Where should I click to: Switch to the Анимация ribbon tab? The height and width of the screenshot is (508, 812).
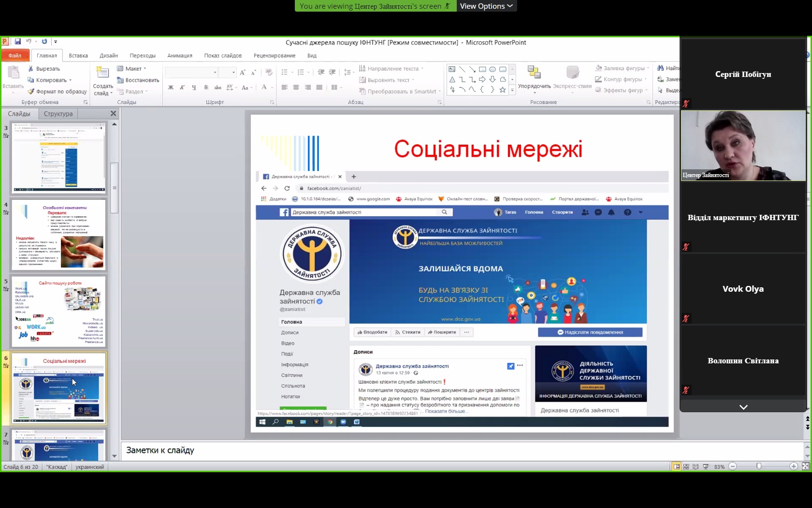click(x=179, y=55)
